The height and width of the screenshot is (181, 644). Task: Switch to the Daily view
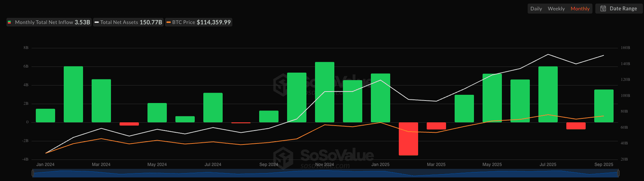pyautogui.click(x=536, y=9)
